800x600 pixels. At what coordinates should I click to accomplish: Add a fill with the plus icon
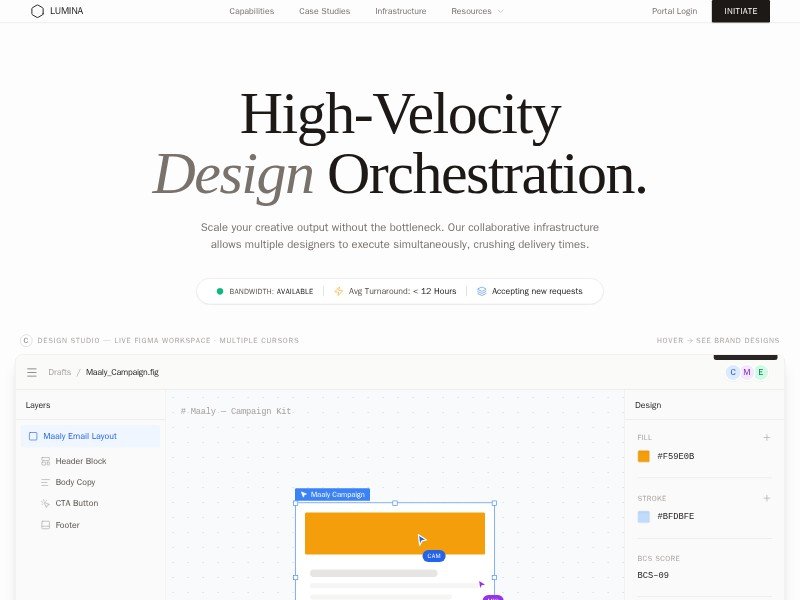pyautogui.click(x=767, y=437)
